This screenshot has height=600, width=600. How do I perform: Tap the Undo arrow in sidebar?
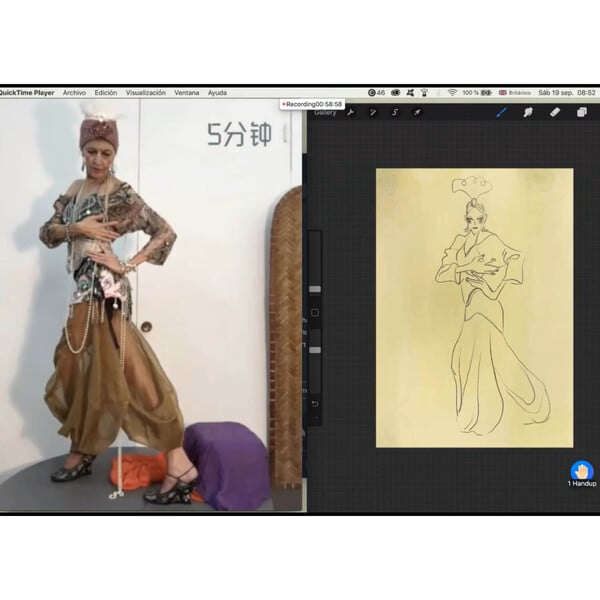point(315,404)
